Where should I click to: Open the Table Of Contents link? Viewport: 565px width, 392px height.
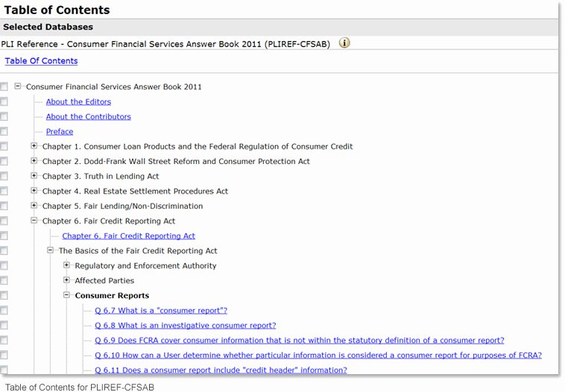point(41,61)
